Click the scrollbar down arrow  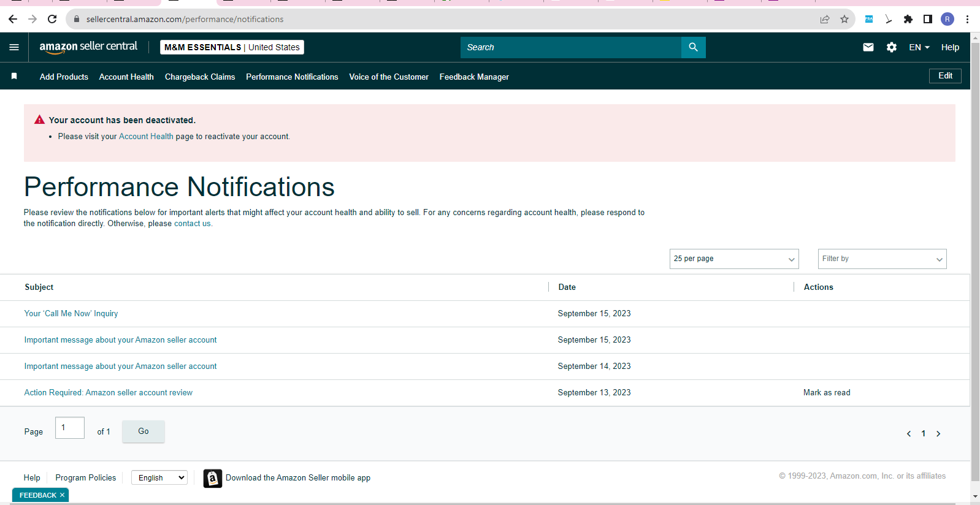pyautogui.click(x=975, y=496)
